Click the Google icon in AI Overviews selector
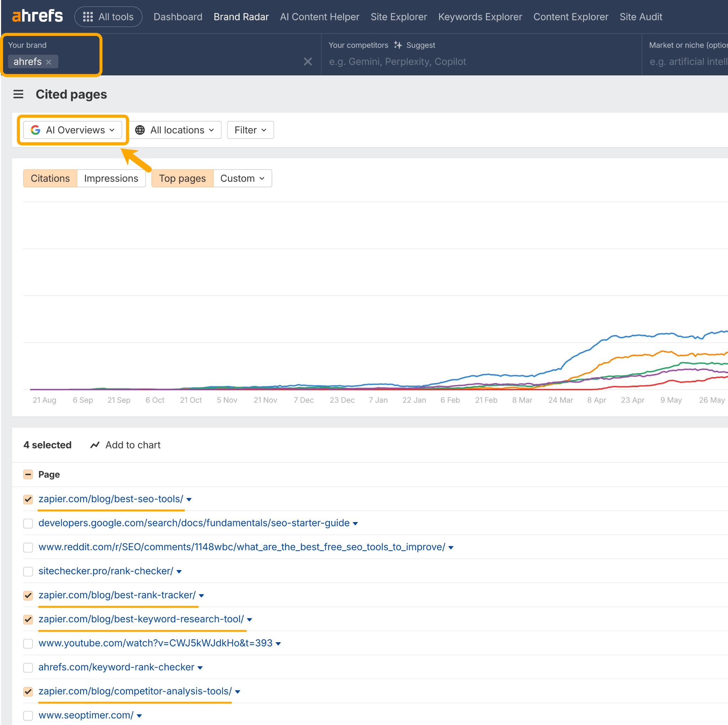 35,130
